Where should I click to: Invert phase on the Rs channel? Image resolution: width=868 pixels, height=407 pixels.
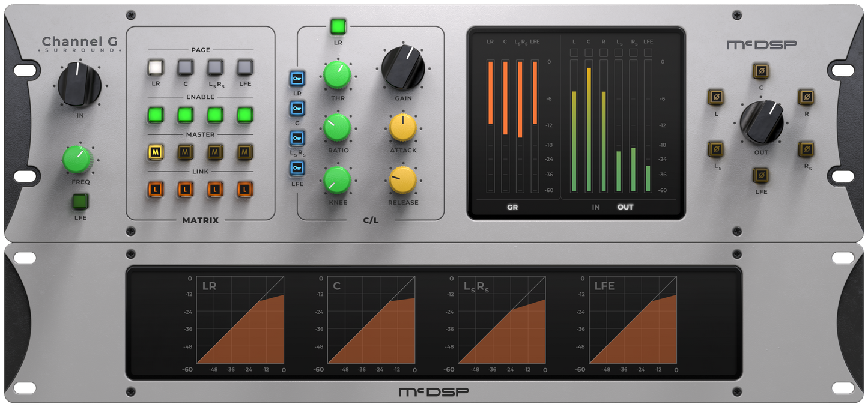coord(808,149)
